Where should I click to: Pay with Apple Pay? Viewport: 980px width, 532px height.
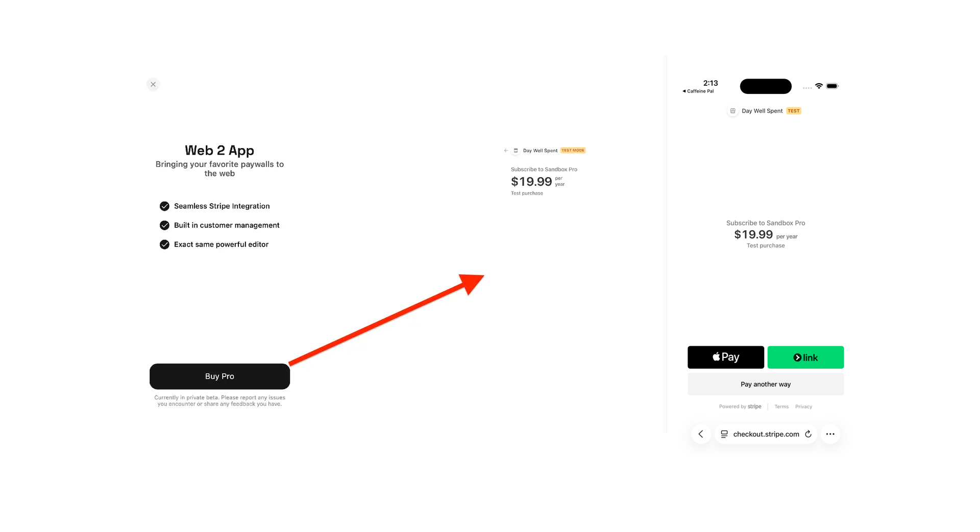point(725,357)
